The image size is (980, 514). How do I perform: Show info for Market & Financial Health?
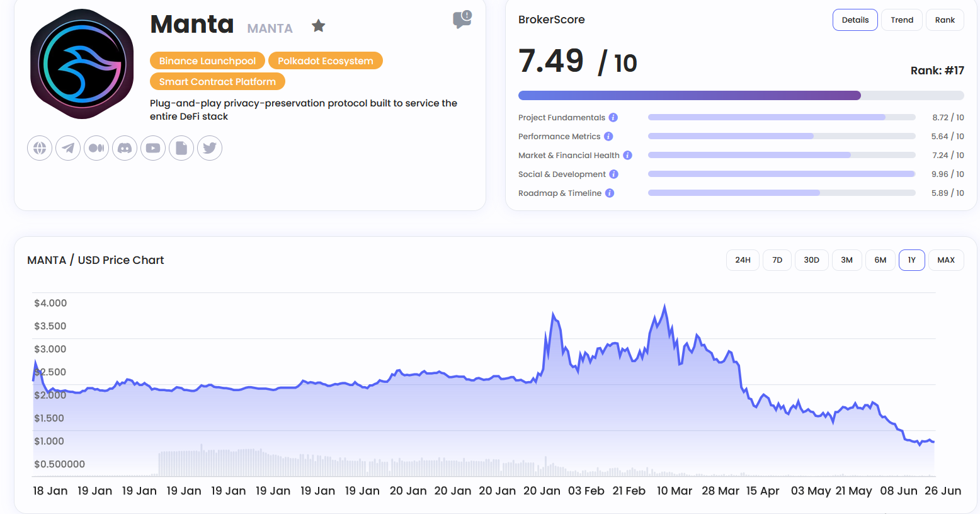click(627, 156)
